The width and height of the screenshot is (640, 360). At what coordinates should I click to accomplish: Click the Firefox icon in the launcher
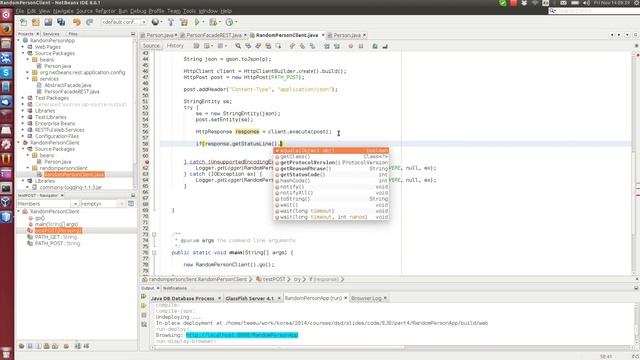[x=6, y=29]
